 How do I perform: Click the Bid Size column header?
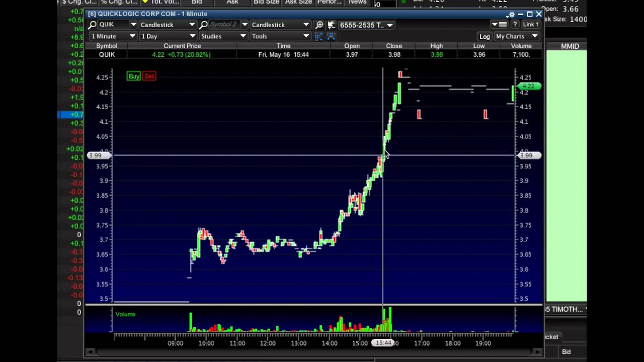click(266, 2)
